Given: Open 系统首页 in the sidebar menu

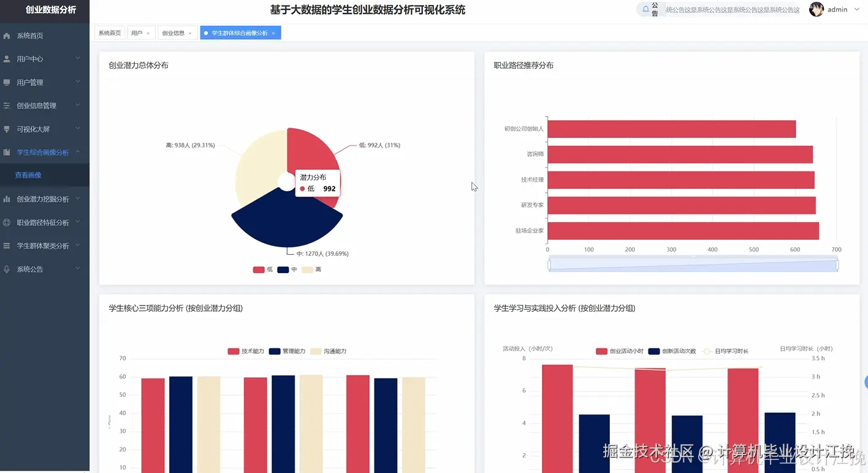Looking at the screenshot, I should [x=45, y=36].
